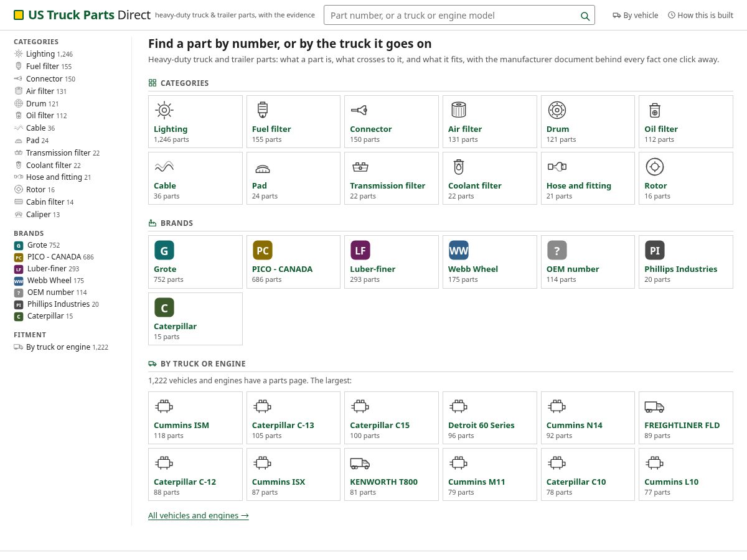Open All vehicles and engines link
The image size is (747, 560).
(199, 515)
